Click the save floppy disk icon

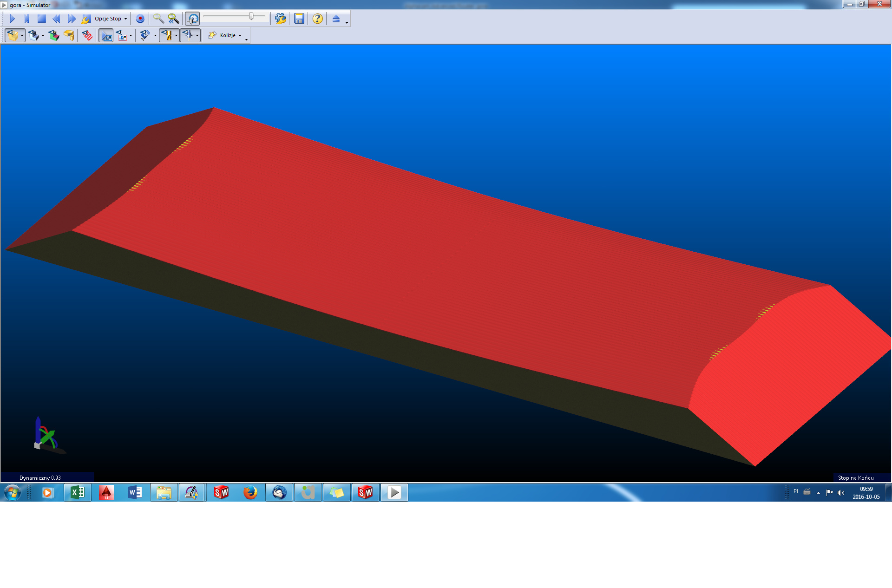point(299,19)
